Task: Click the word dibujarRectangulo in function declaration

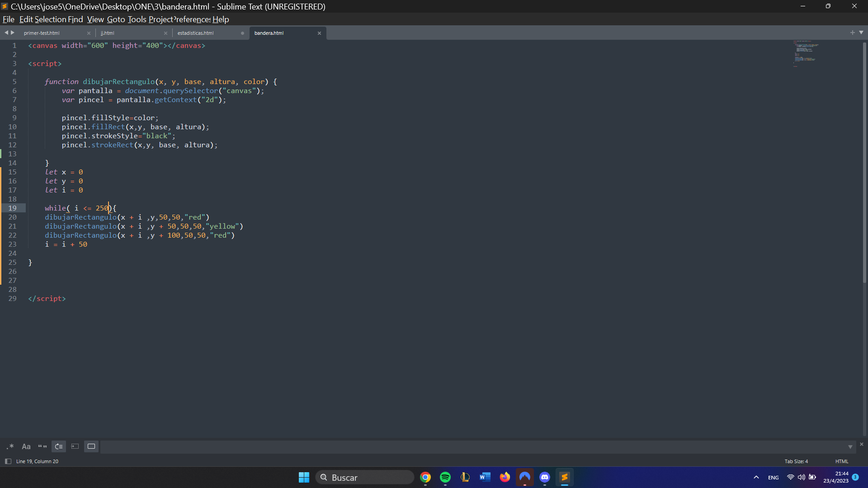Action: [118, 82]
